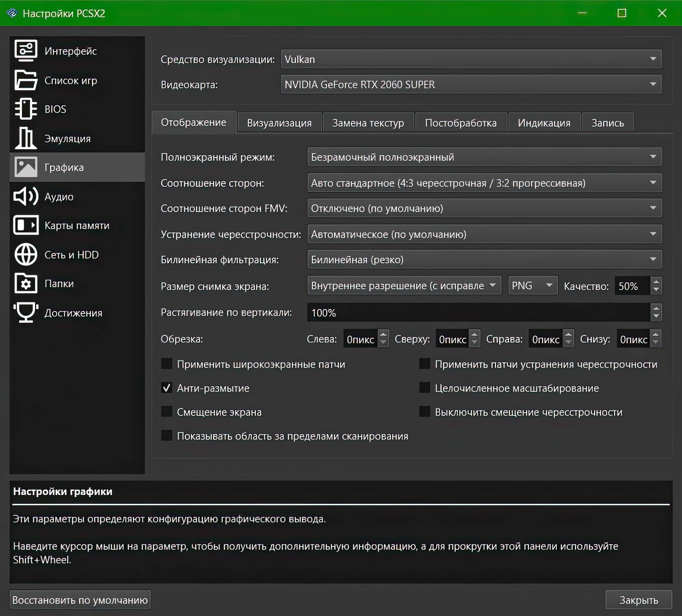
Task: Select the Отображение tab
Action: (x=194, y=122)
